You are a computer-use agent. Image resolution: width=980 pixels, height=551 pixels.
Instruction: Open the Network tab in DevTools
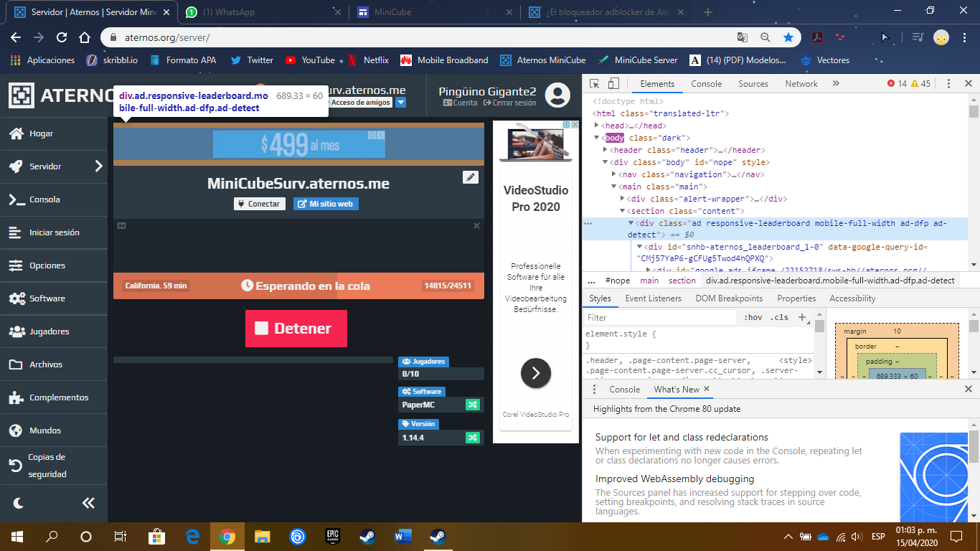coord(801,84)
